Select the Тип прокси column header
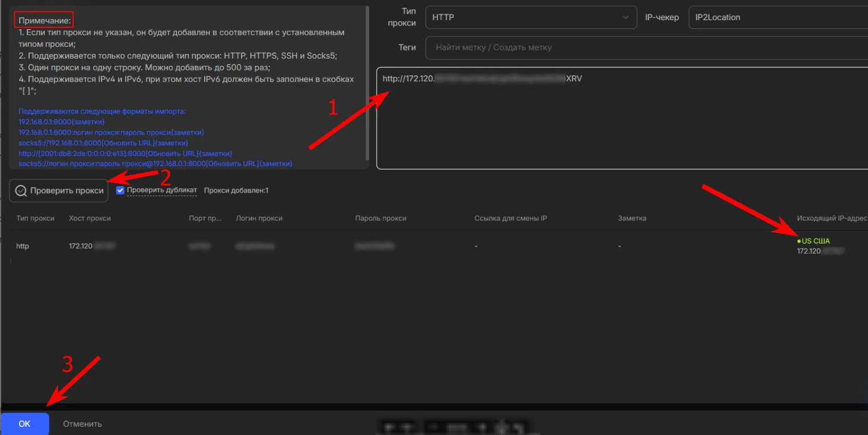 coord(35,218)
